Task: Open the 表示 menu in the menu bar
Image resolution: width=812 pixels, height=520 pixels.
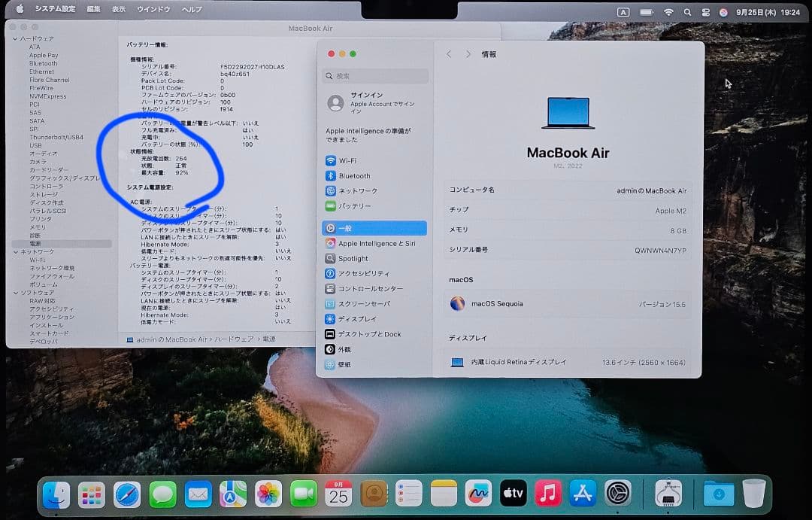Action: point(120,11)
